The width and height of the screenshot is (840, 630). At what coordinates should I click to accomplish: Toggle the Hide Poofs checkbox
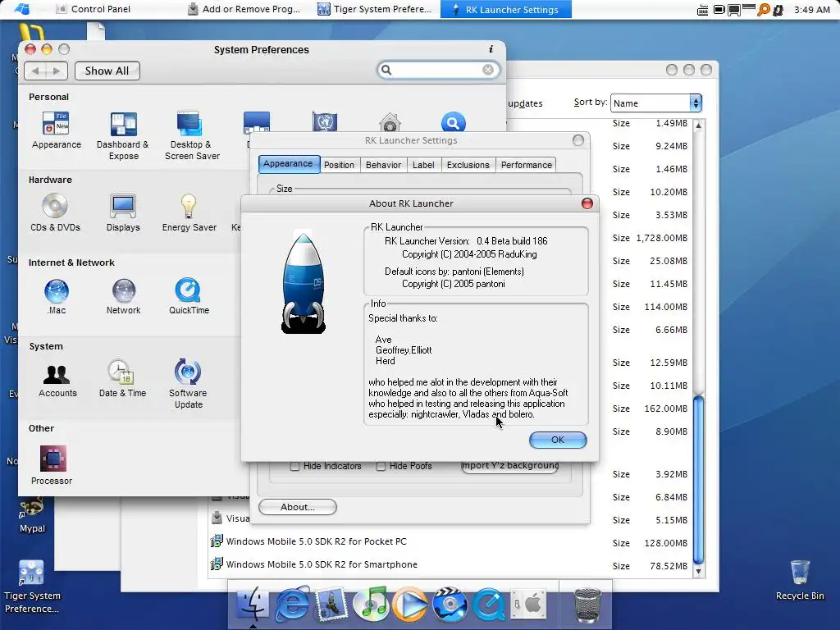tap(381, 466)
